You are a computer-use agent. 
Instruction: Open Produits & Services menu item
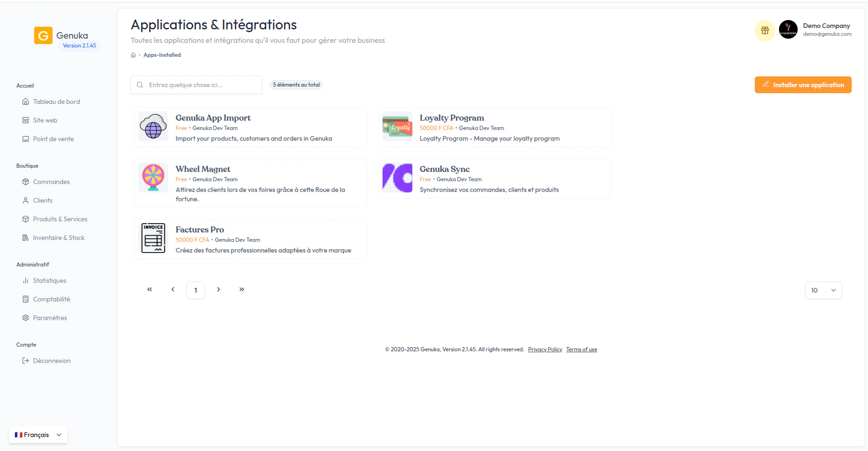click(60, 219)
